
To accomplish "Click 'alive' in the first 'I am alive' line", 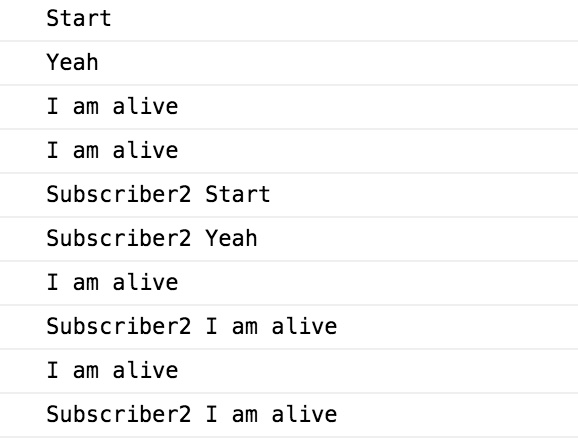I will (146, 106).
